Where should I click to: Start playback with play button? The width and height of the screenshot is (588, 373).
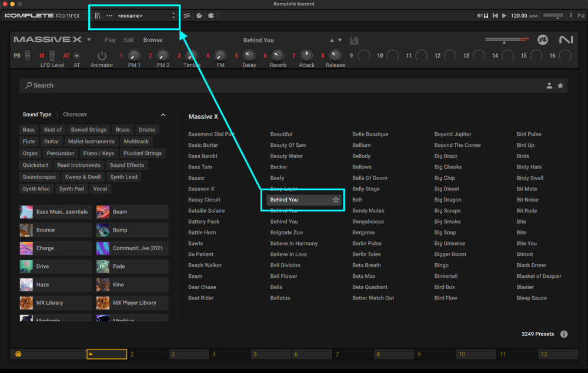(x=505, y=16)
